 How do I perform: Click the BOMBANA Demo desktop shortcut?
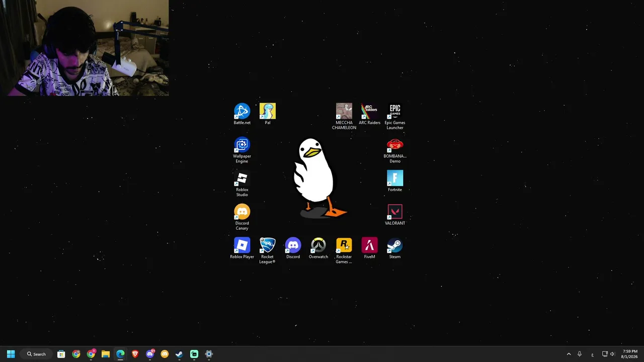pyautogui.click(x=395, y=150)
